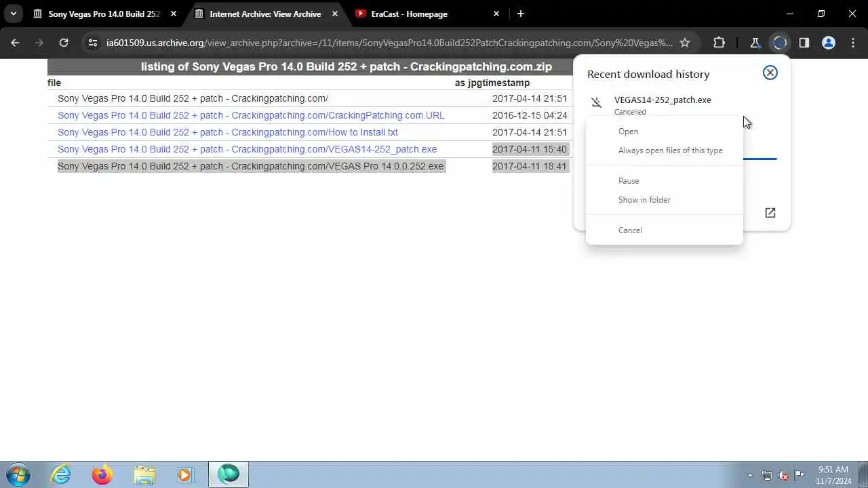
Task: Click the file column header
Action: pos(54,83)
